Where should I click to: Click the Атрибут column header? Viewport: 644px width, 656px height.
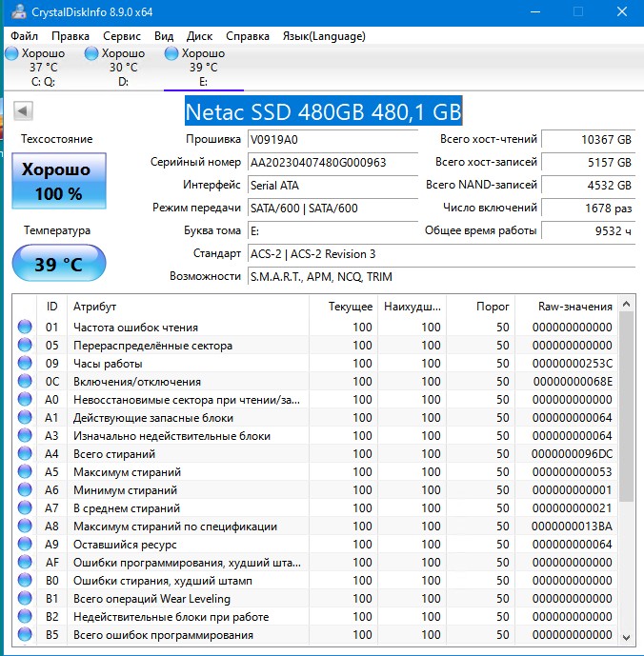pyautogui.click(x=188, y=307)
